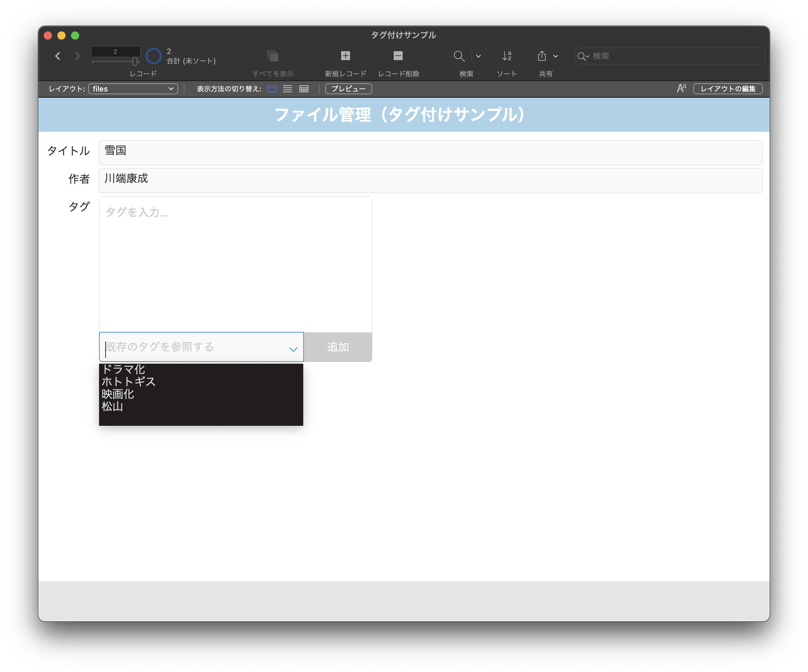This screenshot has width=808, height=672.
Task: Select ドラマ化 from the tag list
Action: (201, 369)
